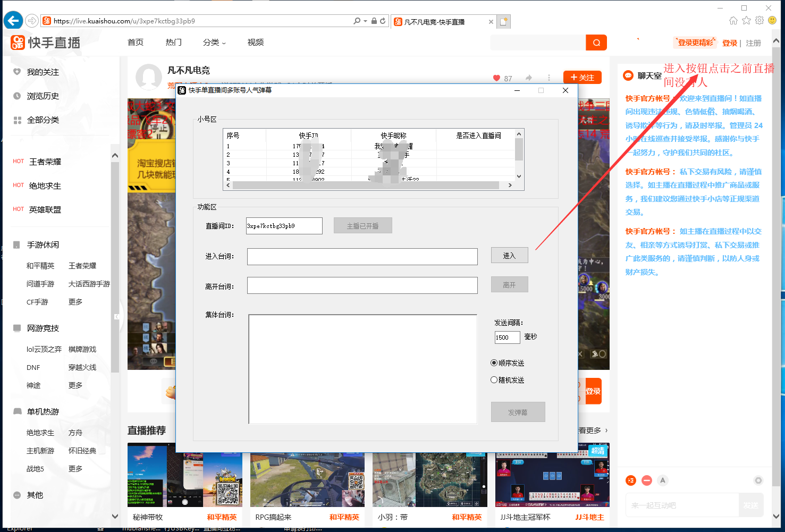The width and height of the screenshot is (785, 532).
Task: Click right arrow of account list scrollbar
Action: point(510,185)
